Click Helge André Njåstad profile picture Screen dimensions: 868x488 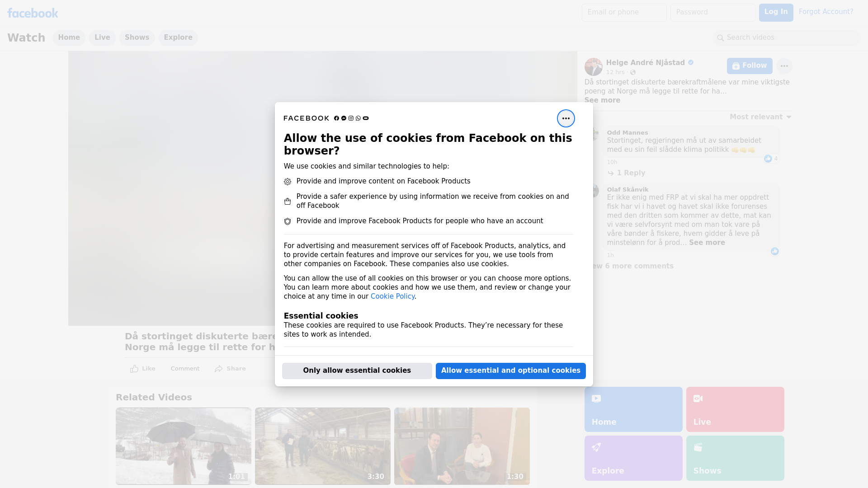point(593,67)
